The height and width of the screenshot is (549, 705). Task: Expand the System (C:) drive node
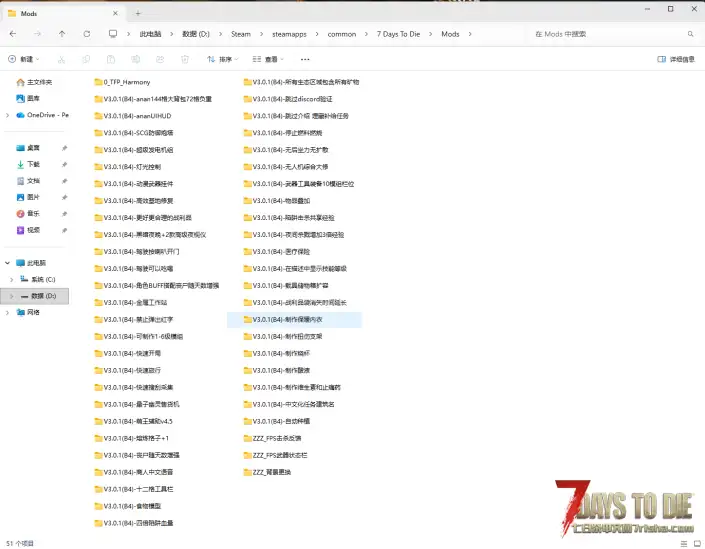(12, 280)
